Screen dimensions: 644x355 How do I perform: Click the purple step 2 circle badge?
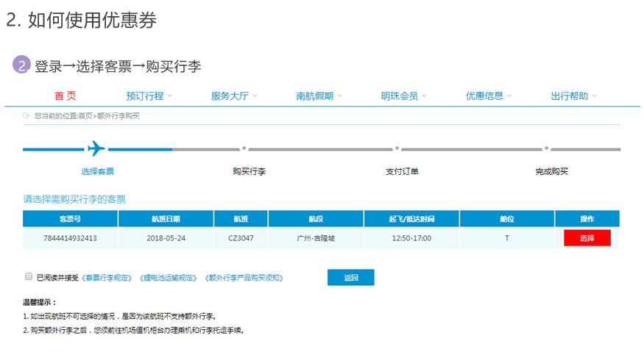(21, 66)
